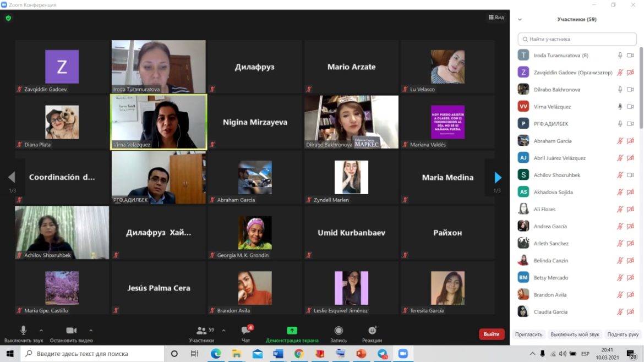Click the green encryption shield icon
The width and height of the screenshot is (644, 362).
[x=8, y=18]
